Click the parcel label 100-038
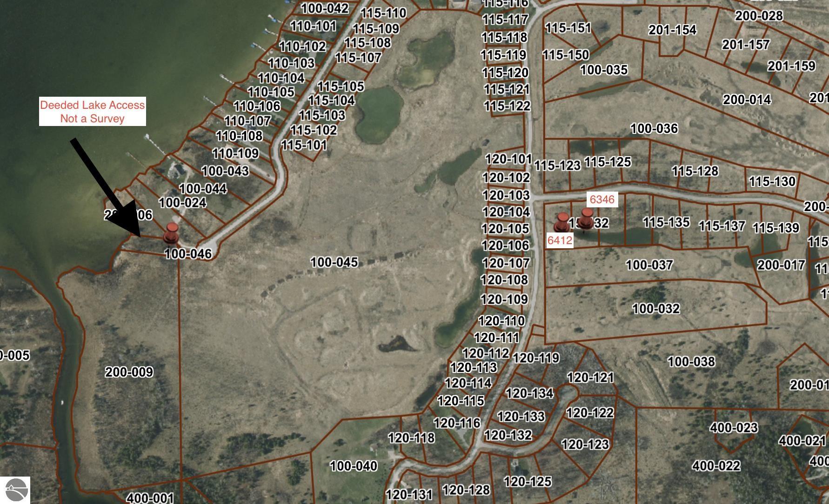The height and width of the screenshot is (504, 829). tap(691, 361)
